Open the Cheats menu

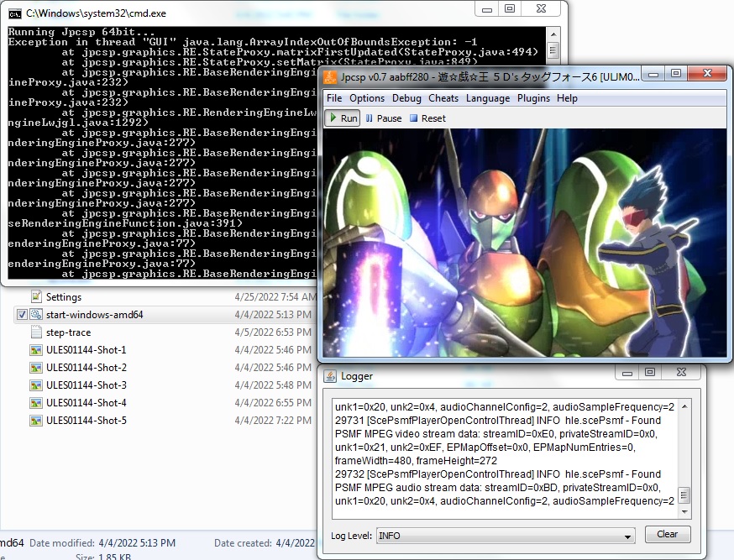[x=443, y=98]
